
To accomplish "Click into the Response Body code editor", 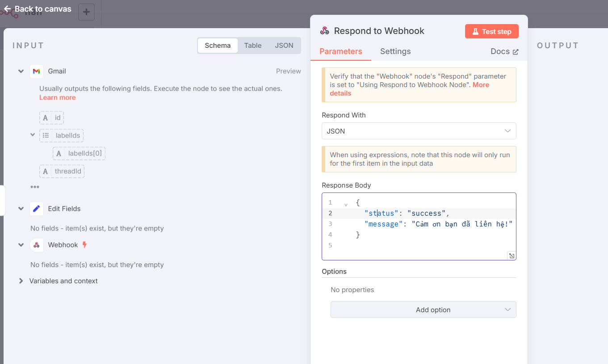I will (419, 226).
